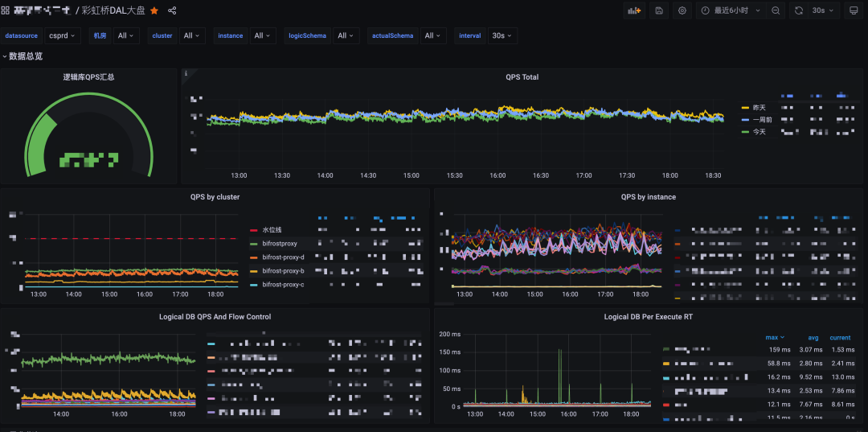
Task: Change color of bifrost-proxy-d orange swatch
Action: tap(254, 257)
